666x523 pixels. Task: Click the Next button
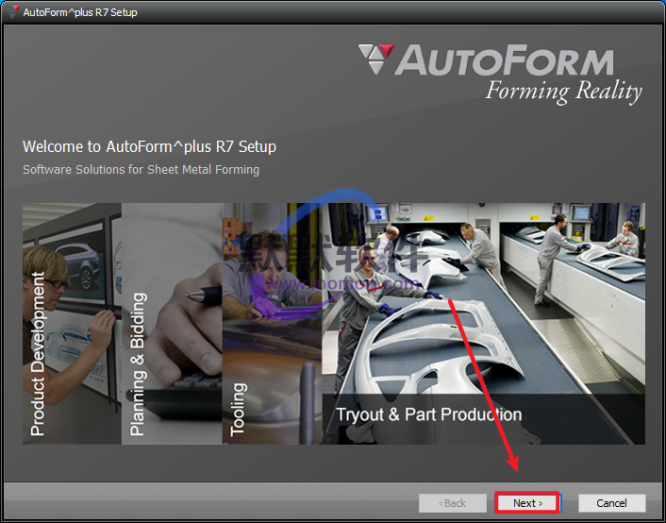click(x=527, y=503)
